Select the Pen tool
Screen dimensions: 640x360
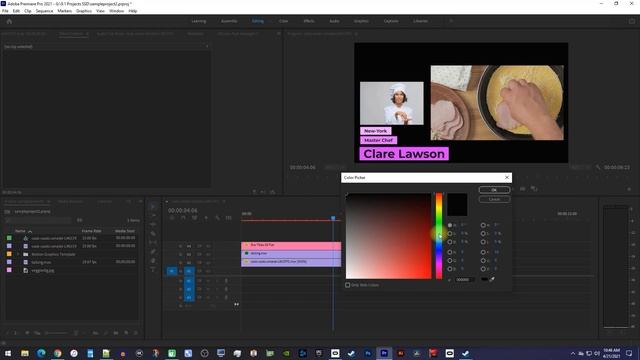(153, 251)
